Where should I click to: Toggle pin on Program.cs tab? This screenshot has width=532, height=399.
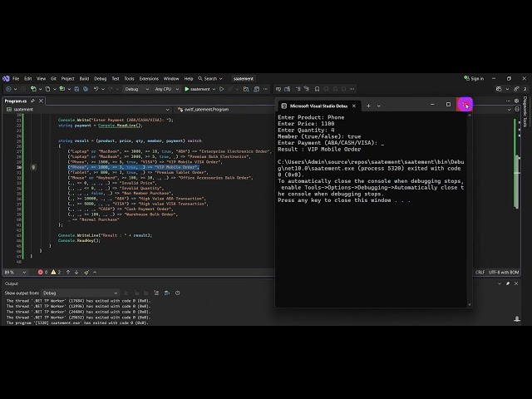click(x=33, y=101)
